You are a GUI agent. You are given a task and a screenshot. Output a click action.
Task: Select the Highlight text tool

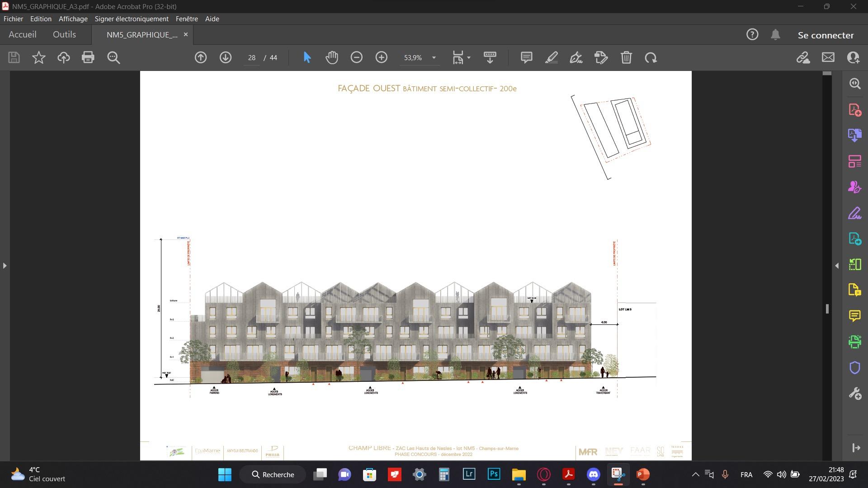pos(552,57)
